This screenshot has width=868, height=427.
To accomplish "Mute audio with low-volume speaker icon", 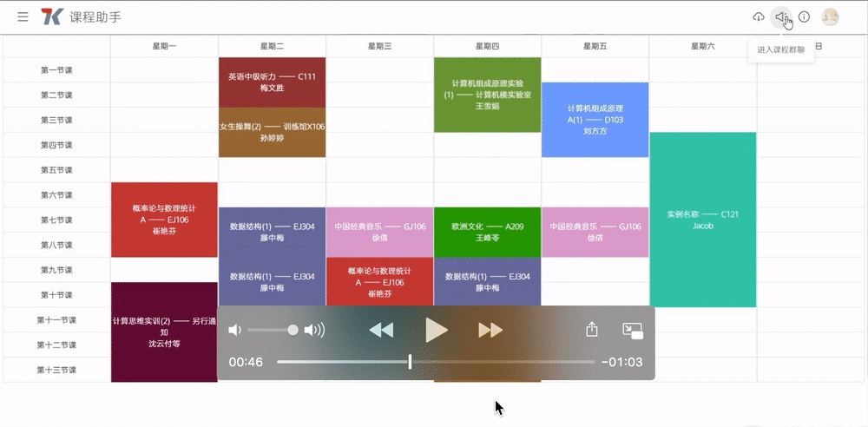I will tap(233, 330).
